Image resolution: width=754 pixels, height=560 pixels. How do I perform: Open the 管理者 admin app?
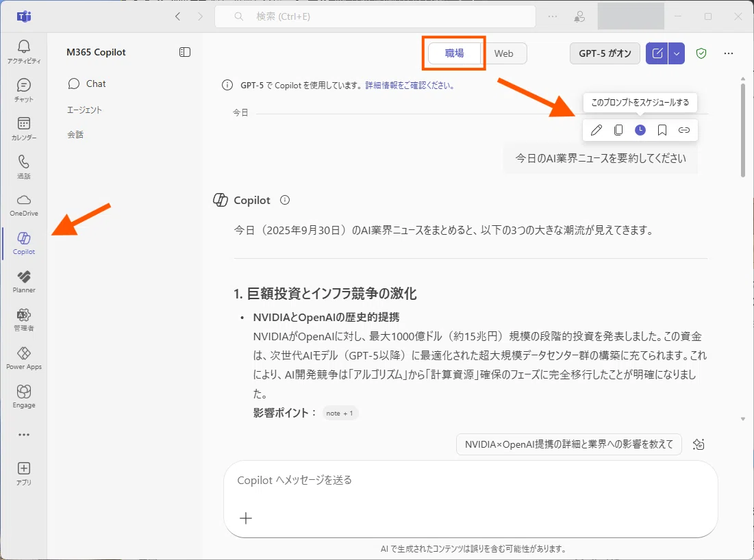(x=23, y=320)
